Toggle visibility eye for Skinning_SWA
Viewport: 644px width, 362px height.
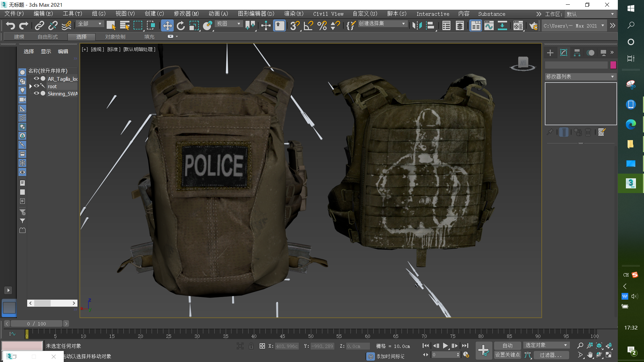click(x=36, y=93)
